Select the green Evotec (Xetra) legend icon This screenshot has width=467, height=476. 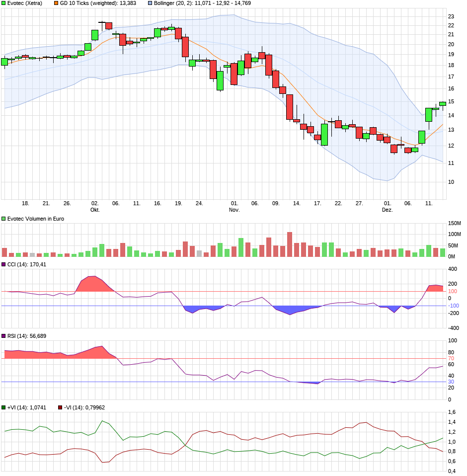click(x=3, y=4)
